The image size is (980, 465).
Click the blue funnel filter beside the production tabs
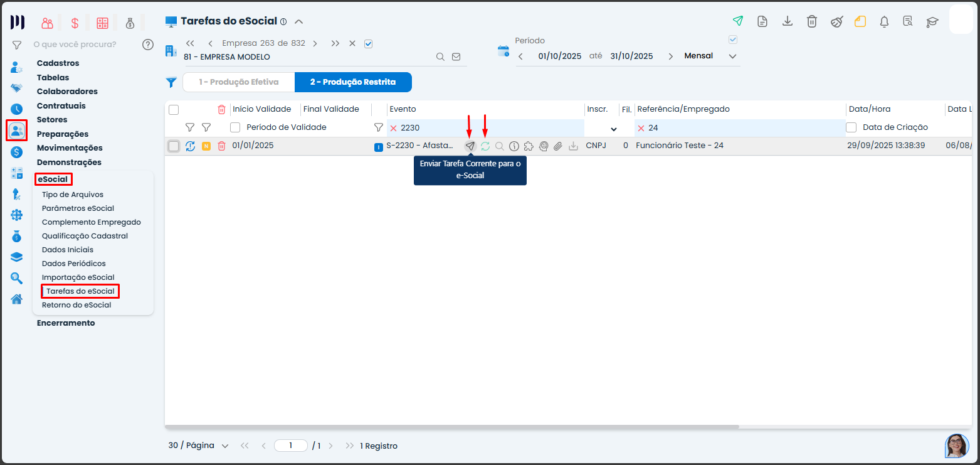[x=171, y=82]
